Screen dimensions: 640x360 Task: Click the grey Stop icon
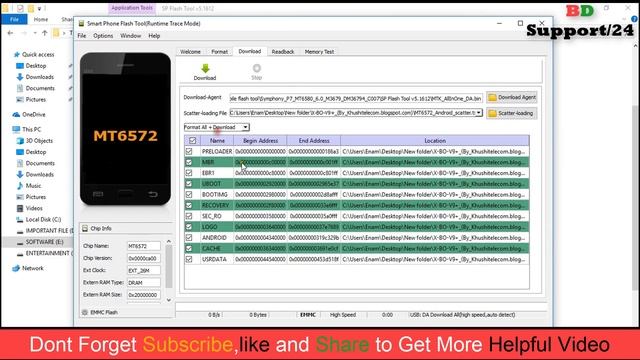pyautogui.click(x=256, y=68)
